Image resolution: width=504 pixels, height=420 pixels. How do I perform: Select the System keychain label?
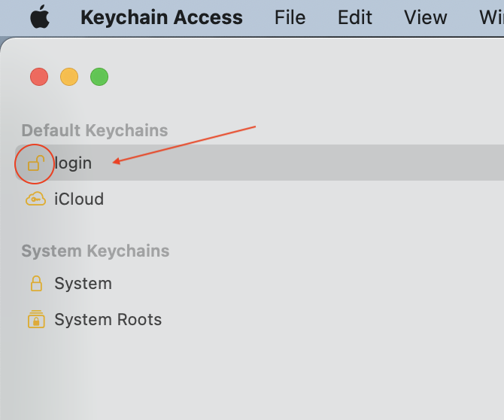83,284
